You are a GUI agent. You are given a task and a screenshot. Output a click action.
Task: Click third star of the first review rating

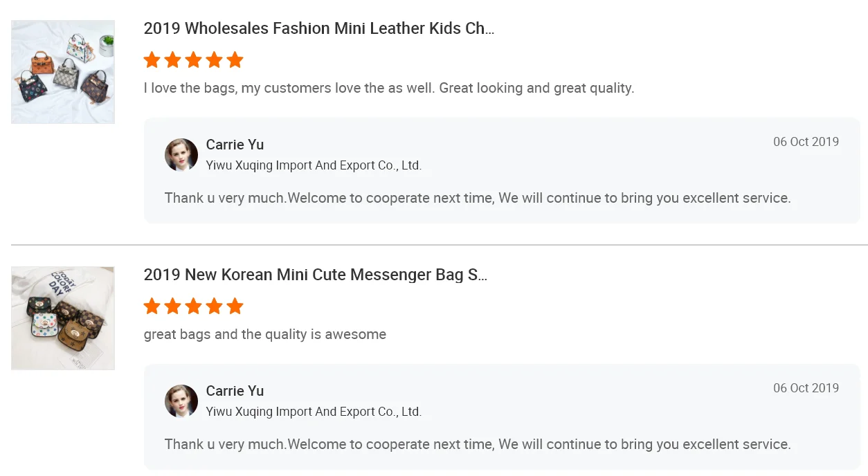pos(194,60)
